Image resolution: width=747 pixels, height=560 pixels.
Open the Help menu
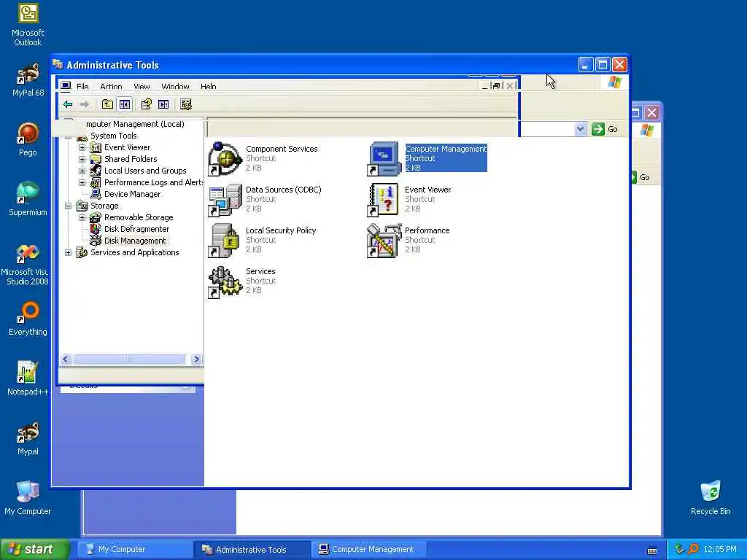[x=208, y=86]
